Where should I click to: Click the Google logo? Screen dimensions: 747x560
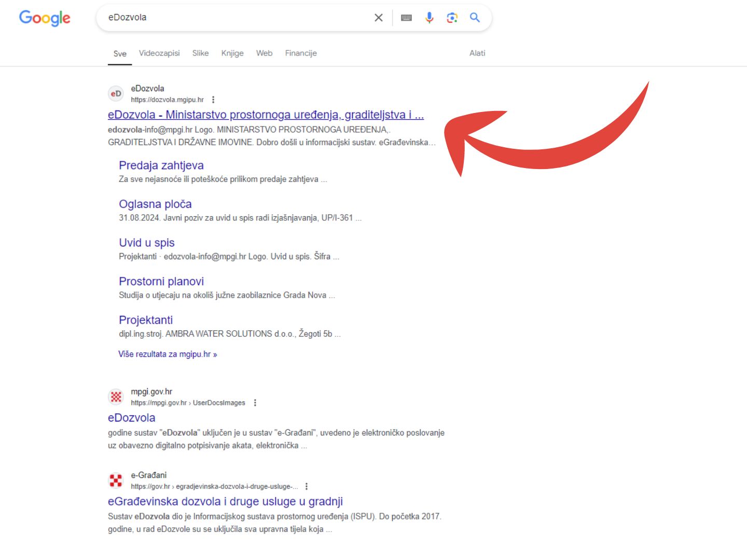pyautogui.click(x=45, y=18)
